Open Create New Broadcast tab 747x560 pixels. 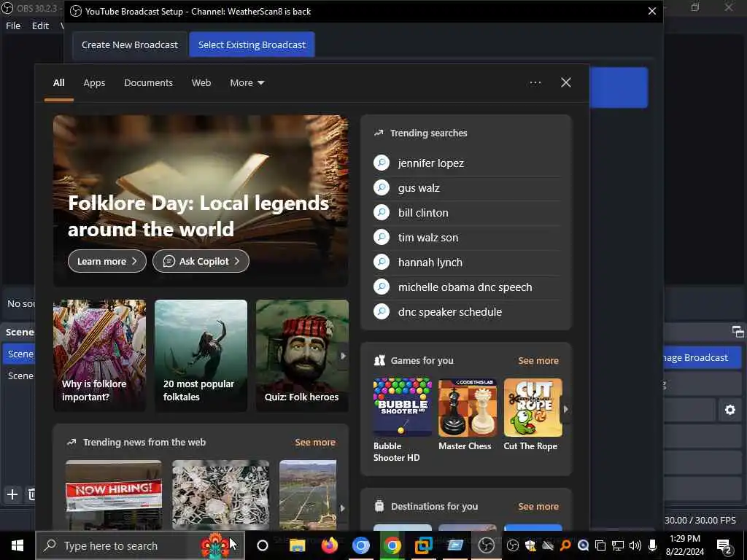tap(130, 44)
